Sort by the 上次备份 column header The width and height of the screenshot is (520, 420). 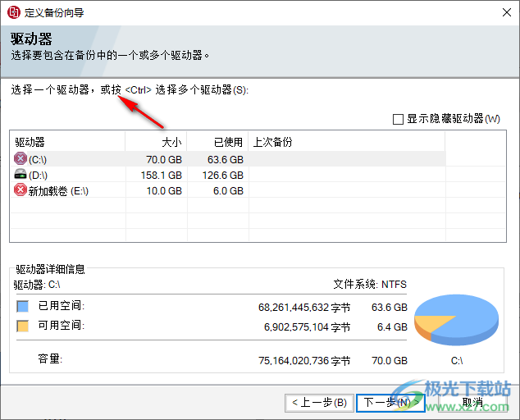click(x=347, y=142)
